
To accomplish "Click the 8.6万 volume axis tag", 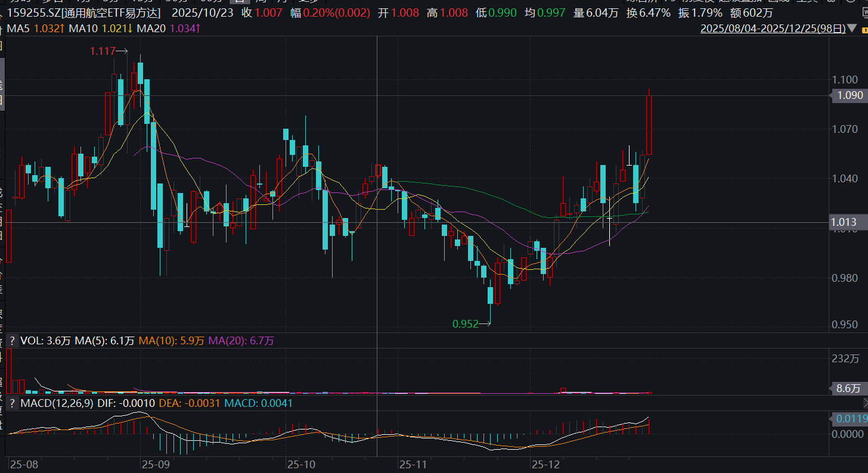I will [847, 388].
